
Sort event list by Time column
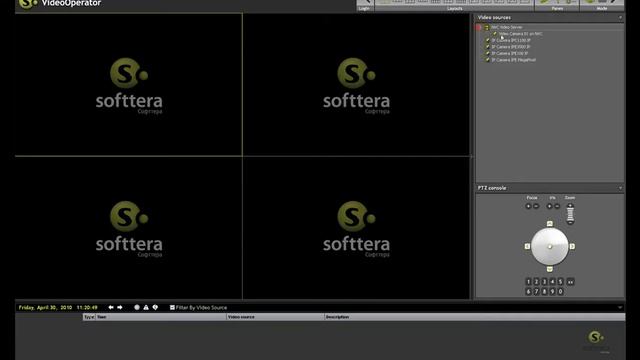tap(161, 317)
